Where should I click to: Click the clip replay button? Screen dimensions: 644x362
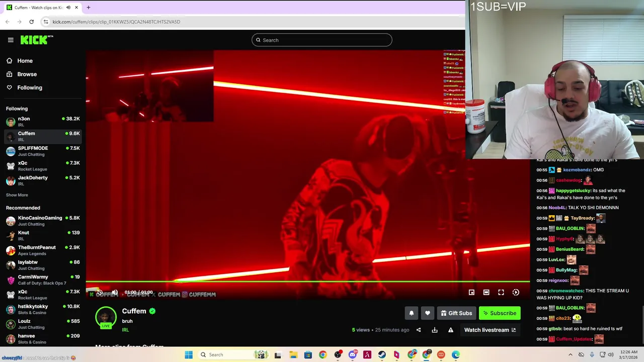coord(100,292)
